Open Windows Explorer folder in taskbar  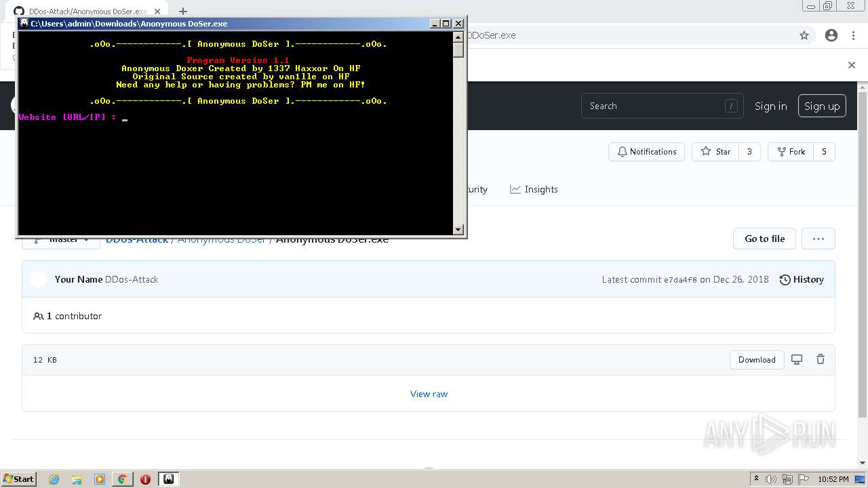[77, 479]
